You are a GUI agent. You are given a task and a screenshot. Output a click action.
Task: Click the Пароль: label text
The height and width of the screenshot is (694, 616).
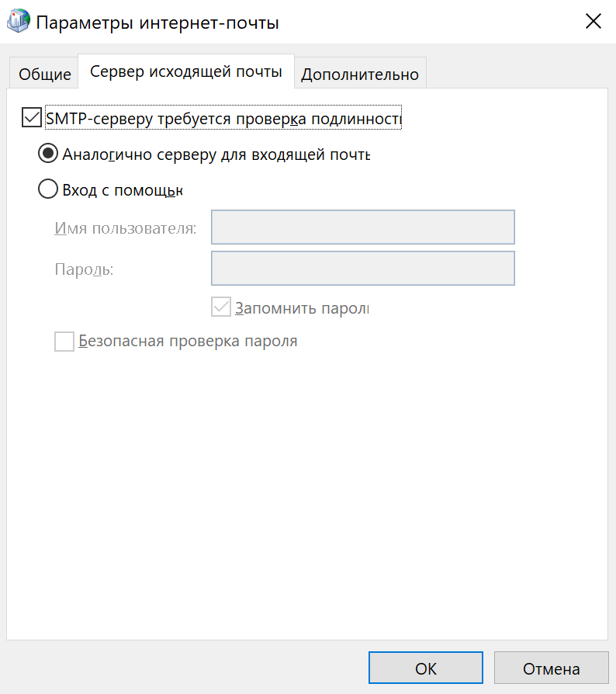point(84,269)
